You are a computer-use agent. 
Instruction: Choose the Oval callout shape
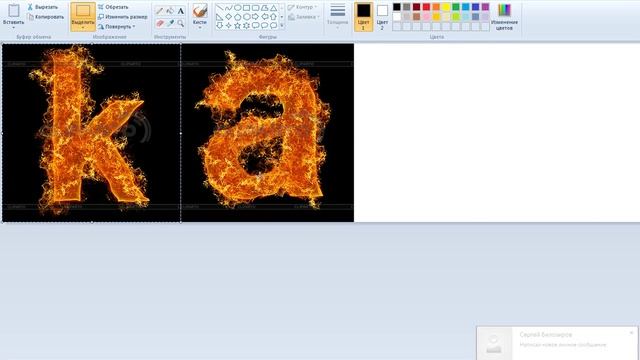(264, 25)
